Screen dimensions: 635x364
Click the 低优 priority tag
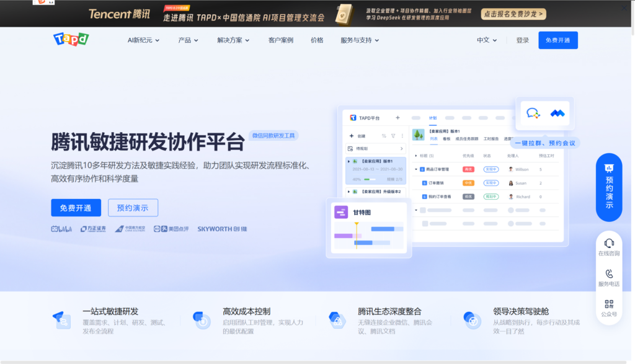[468, 197]
